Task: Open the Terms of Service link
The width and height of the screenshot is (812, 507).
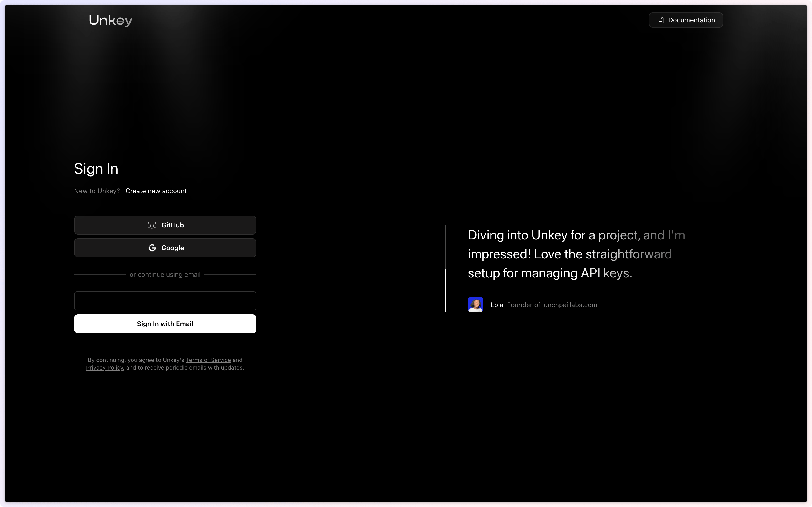Action: (208, 360)
